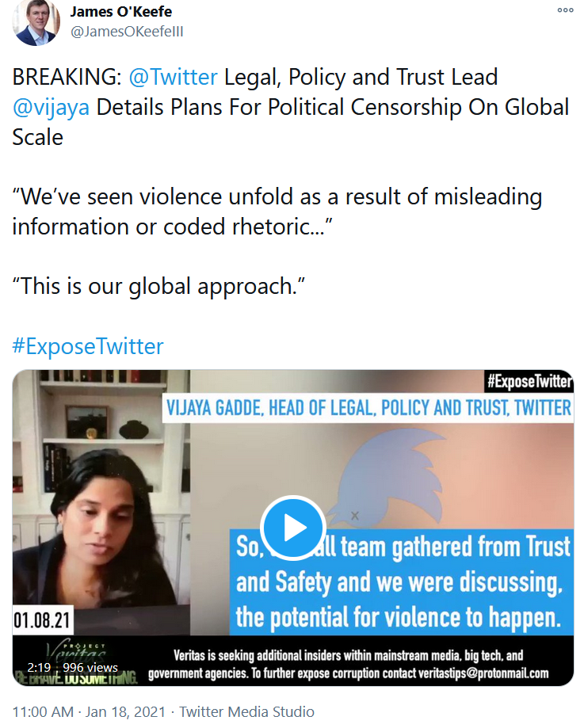
Task: Click the small x mark below the Twitter bird
Action: [355, 516]
